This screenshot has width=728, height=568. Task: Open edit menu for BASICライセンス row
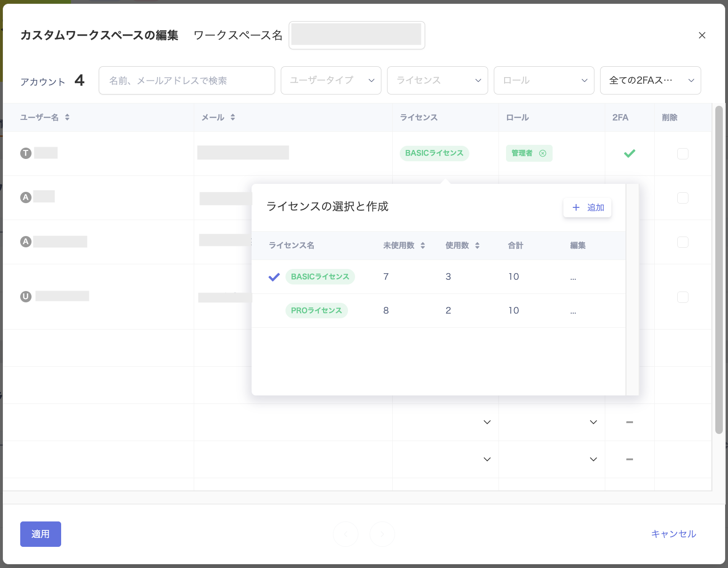(573, 277)
